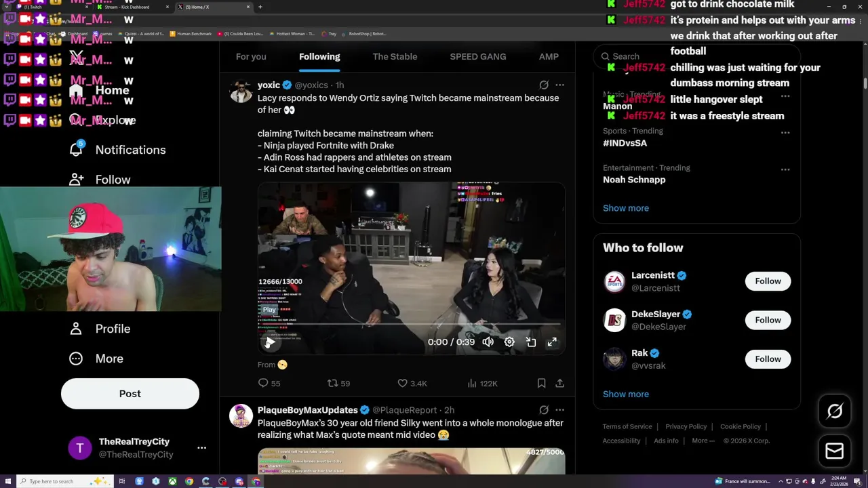Click Grok icon on PlaqueBoyMaxUpdates post
This screenshot has height=488, width=868.
coord(544,410)
